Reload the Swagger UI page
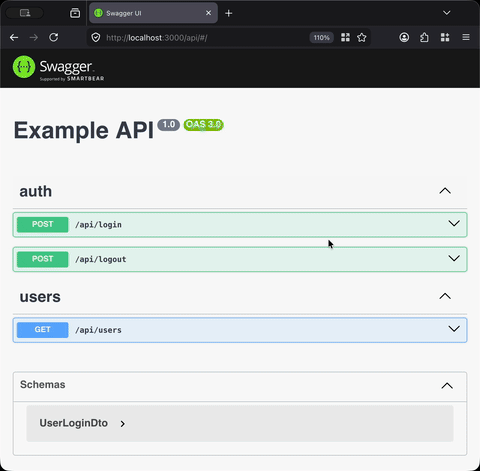The width and height of the screenshot is (480, 471). 54,37
